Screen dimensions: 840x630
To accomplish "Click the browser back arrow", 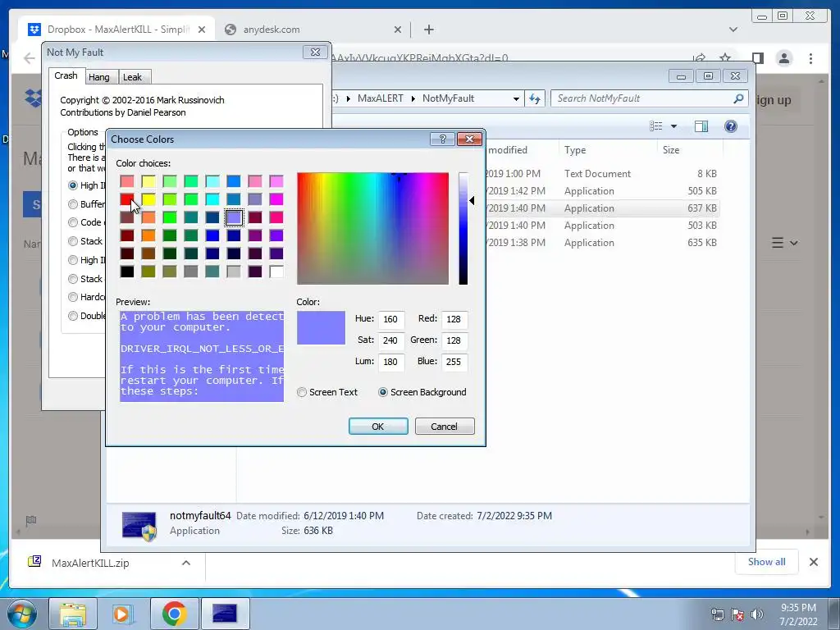I will 29,58.
